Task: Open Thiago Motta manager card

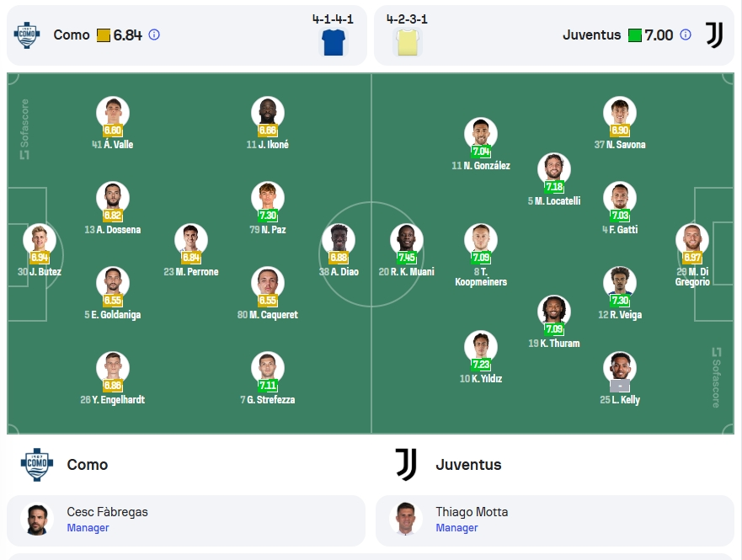Action: pos(555,520)
